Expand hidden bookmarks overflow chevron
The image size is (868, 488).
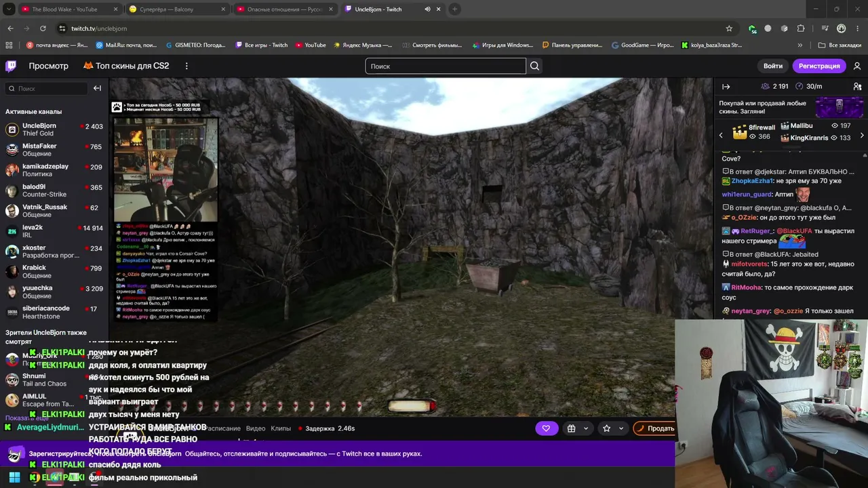[x=800, y=45]
